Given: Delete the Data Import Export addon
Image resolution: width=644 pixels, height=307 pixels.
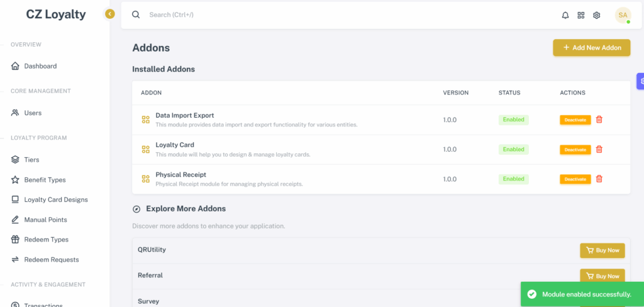Looking at the screenshot, I should click(x=599, y=120).
